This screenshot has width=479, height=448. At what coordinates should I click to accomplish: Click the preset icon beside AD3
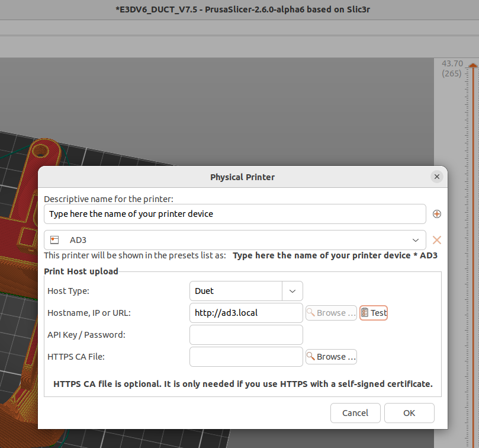54,240
